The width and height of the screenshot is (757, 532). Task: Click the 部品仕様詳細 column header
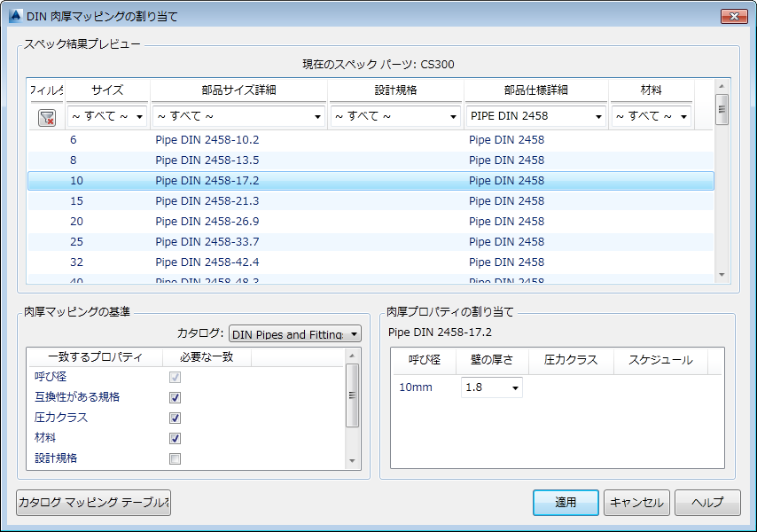pyautogui.click(x=536, y=90)
